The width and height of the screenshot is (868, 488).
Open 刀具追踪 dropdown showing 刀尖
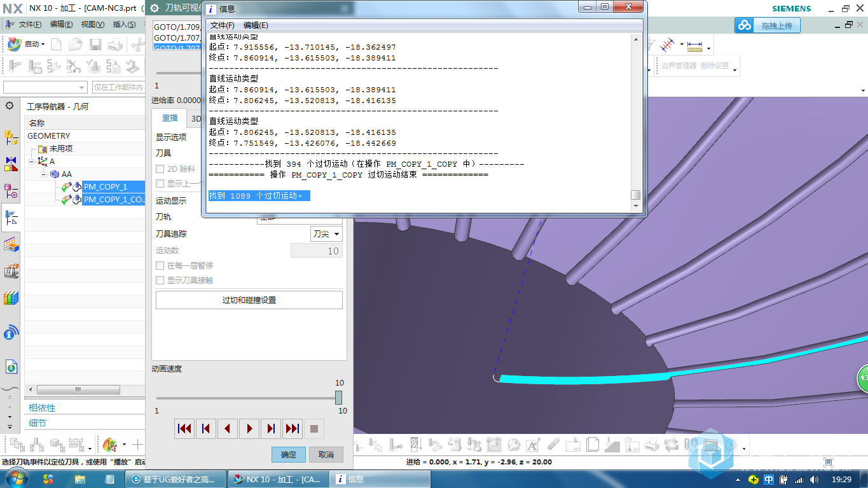(x=326, y=234)
